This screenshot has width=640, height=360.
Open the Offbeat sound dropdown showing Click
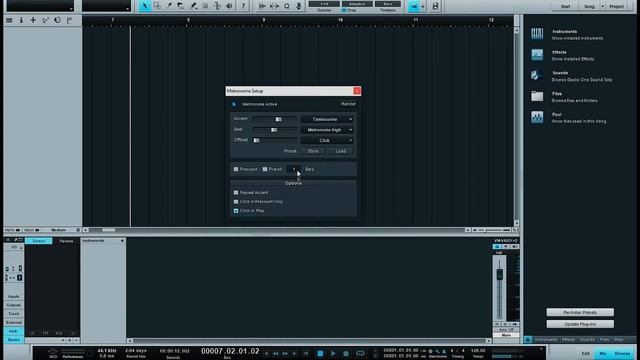(x=327, y=140)
